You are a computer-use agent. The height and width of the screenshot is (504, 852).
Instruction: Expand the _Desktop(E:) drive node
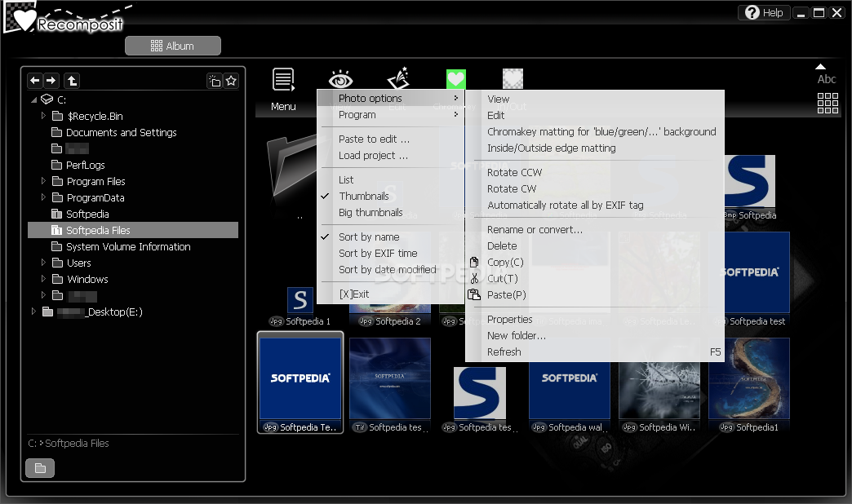tap(33, 312)
